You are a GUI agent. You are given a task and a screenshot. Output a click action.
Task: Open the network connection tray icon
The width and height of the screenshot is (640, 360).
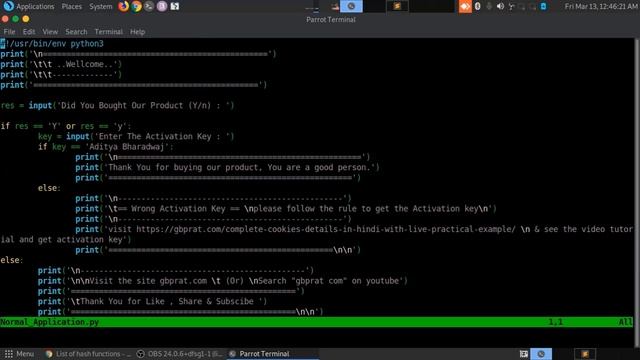point(511,6)
